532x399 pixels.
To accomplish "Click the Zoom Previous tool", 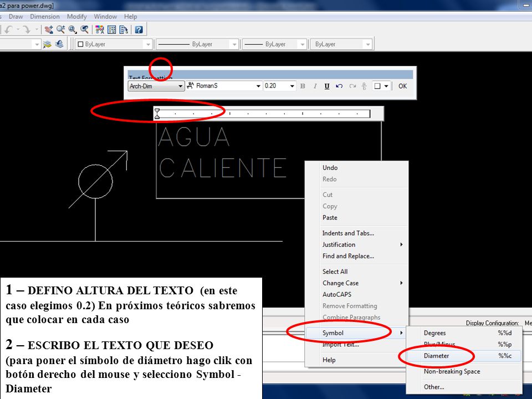I will [84, 29].
